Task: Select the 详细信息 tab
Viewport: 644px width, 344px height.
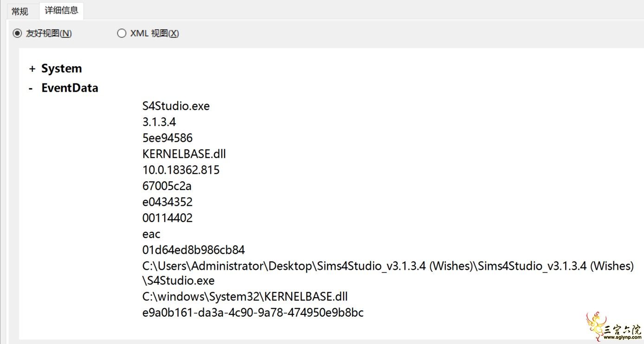Action: 62,10
